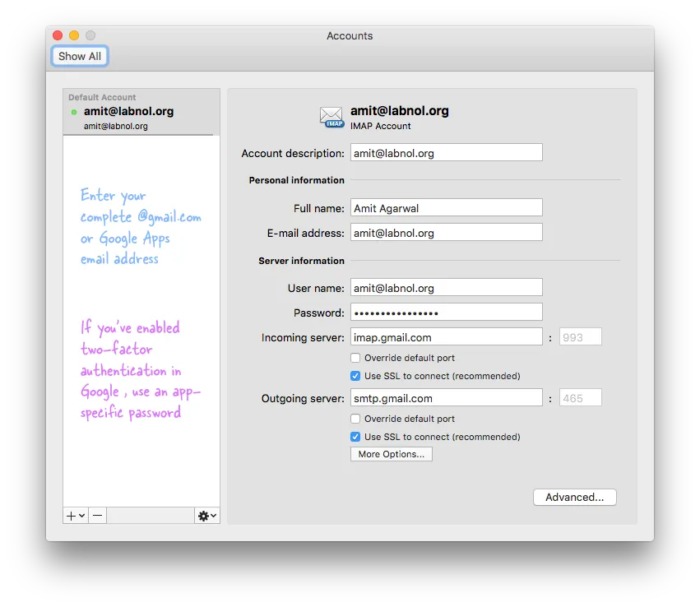Click the Full name field

tap(446, 207)
